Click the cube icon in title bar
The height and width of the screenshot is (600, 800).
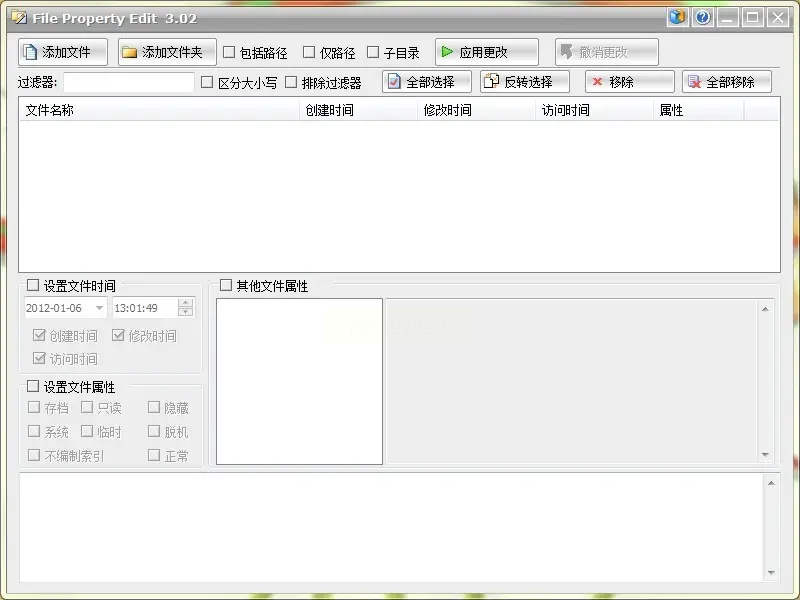coord(677,18)
